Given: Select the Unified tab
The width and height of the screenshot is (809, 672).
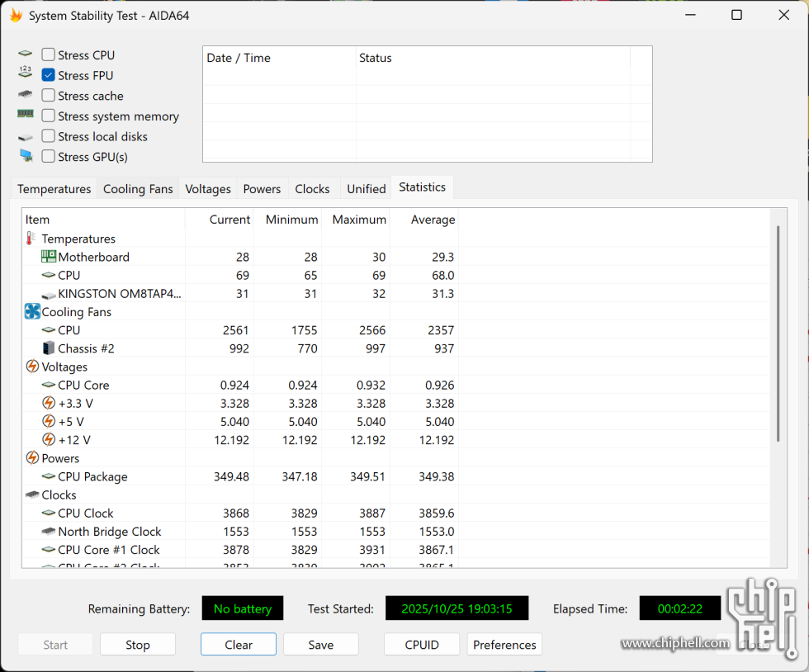Looking at the screenshot, I should tap(366, 189).
